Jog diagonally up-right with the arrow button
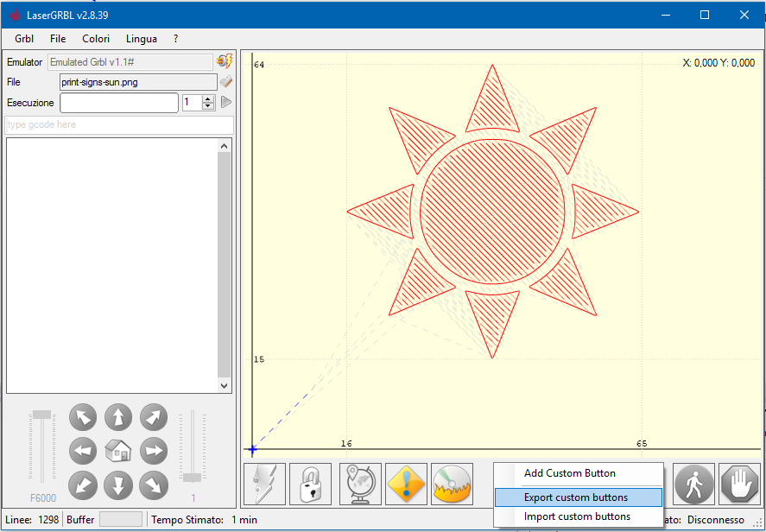The height and width of the screenshot is (532, 766). point(154,418)
